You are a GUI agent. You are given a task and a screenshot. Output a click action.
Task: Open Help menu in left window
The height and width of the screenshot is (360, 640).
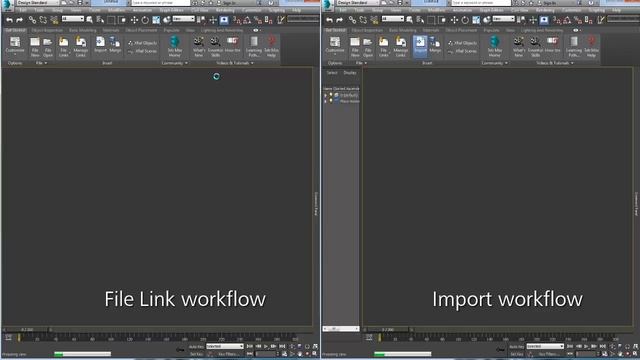coord(297,10)
